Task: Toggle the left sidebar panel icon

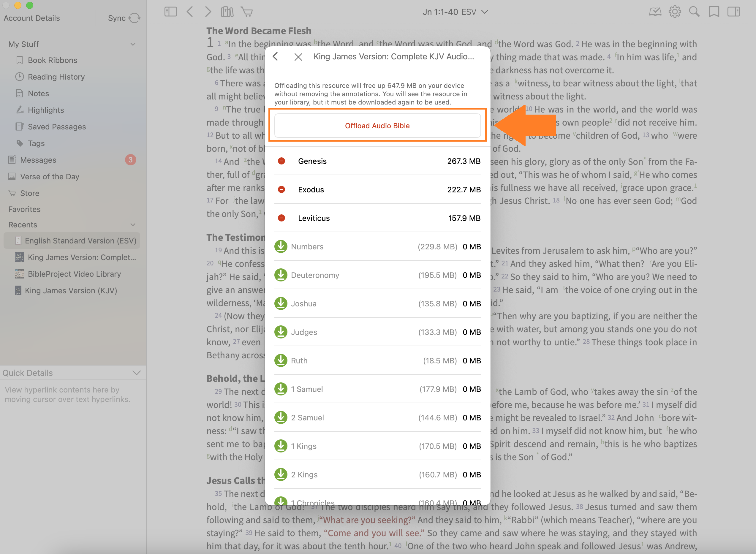Action: (170, 12)
